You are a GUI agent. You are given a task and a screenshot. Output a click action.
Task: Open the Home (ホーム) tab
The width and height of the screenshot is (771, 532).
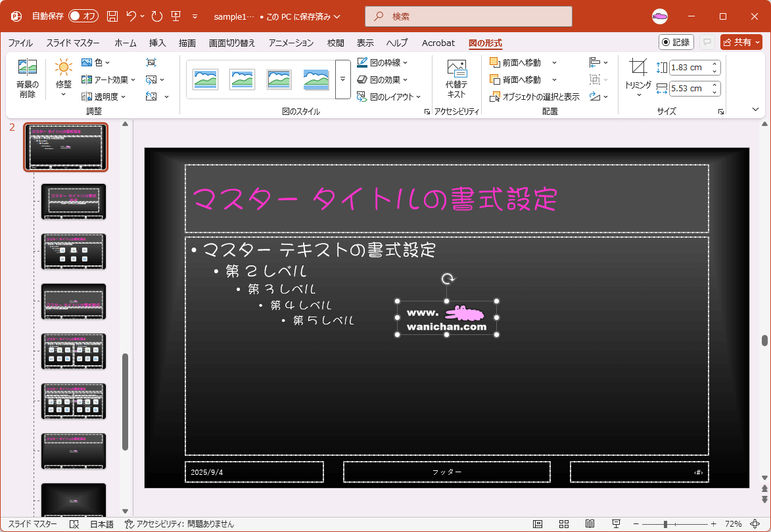coord(126,43)
